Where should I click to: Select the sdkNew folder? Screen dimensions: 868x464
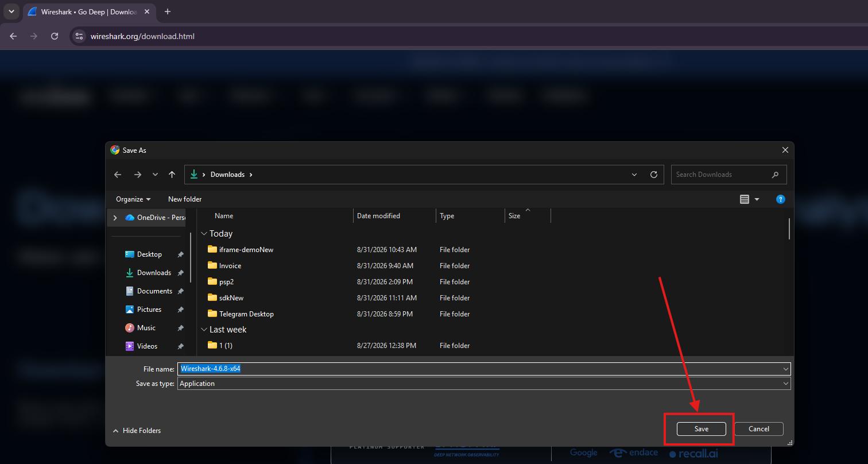pos(231,298)
